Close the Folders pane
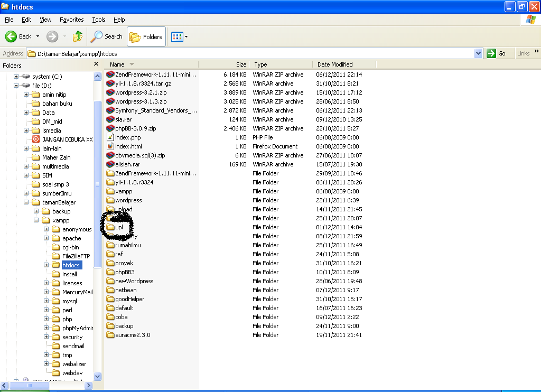Screen dimensions: 541x392 pyautogui.click(x=96, y=64)
